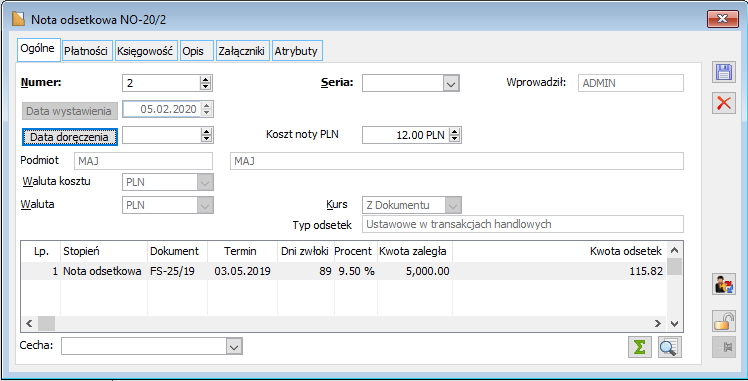Click the table's scroll up arrow

pyautogui.click(x=674, y=250)
